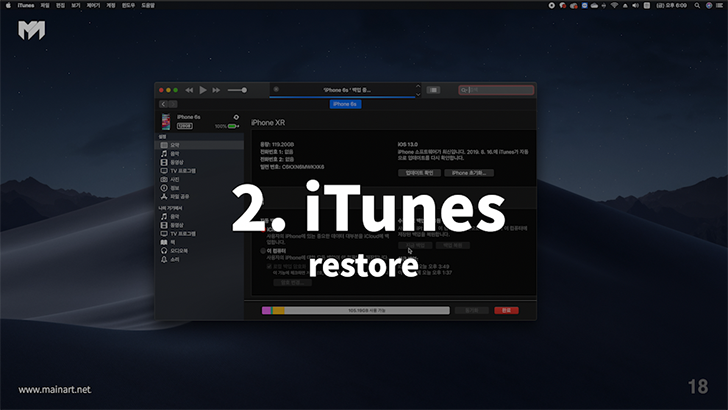Open the Account (계정) menu
Image resolution: width=728 pixels, height=410 pixels.
click(x=110, y=6)
